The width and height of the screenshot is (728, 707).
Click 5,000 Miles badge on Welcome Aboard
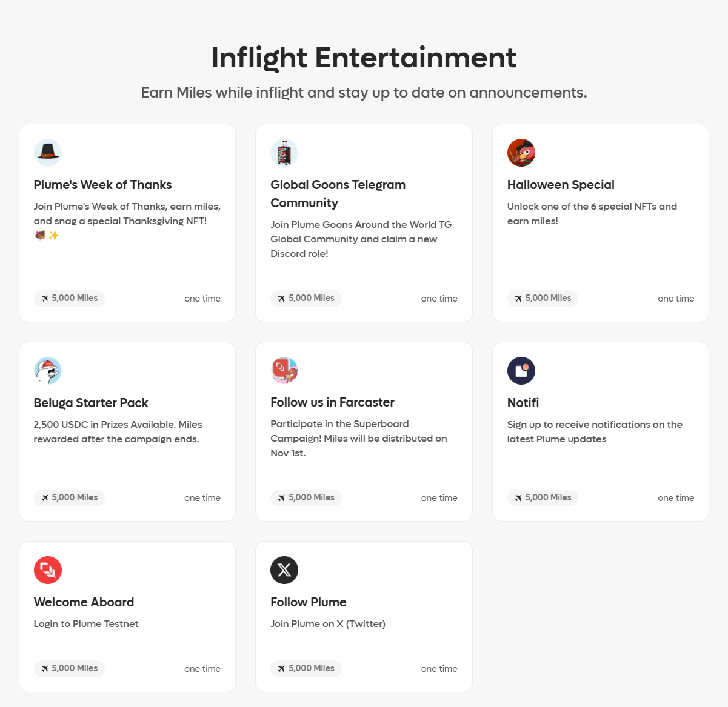tap(69, 668)
